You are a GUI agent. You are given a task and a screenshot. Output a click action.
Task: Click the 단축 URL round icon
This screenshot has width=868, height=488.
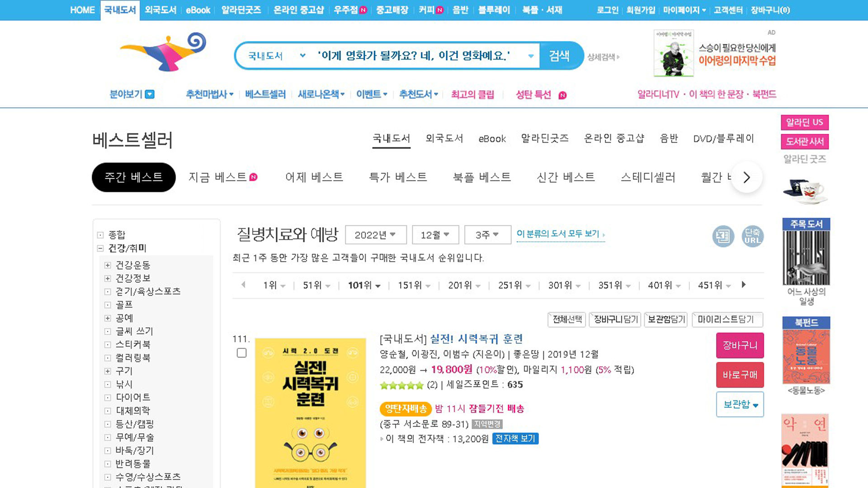[x=752, y=236]
